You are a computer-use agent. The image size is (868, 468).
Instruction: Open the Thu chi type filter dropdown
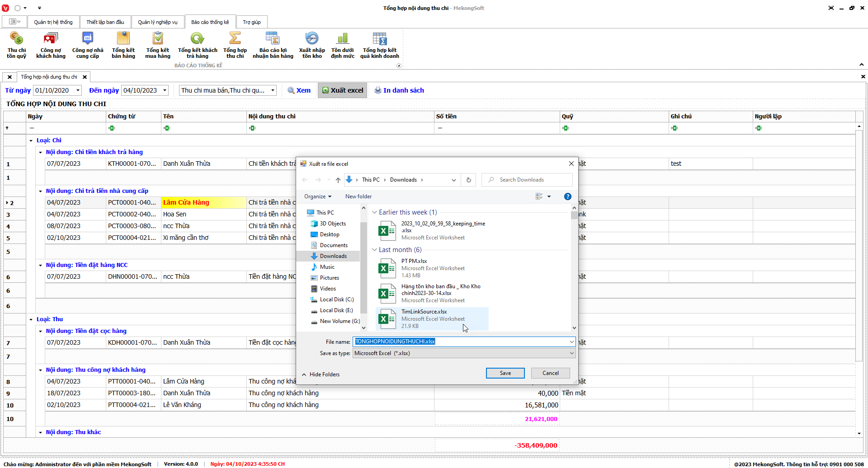[273, 90]
